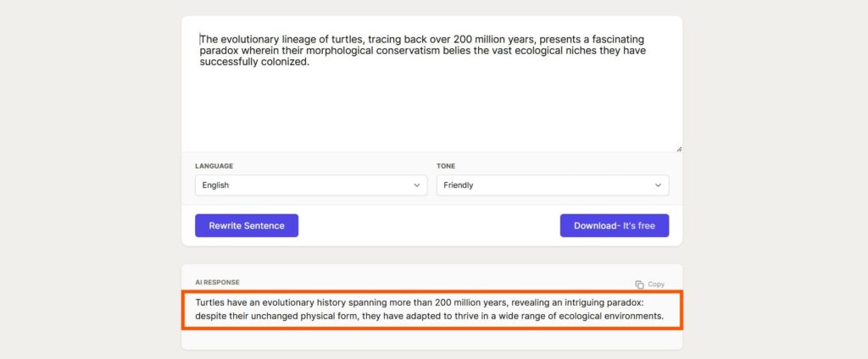Click the Rewrite Sentence button
This screenshot has width=868, height=359.
click(x=247, y=226)
